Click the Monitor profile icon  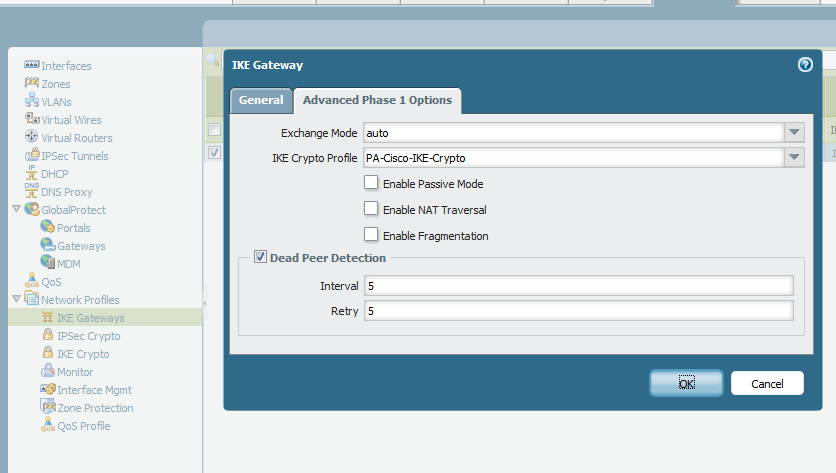pos(47,371)
